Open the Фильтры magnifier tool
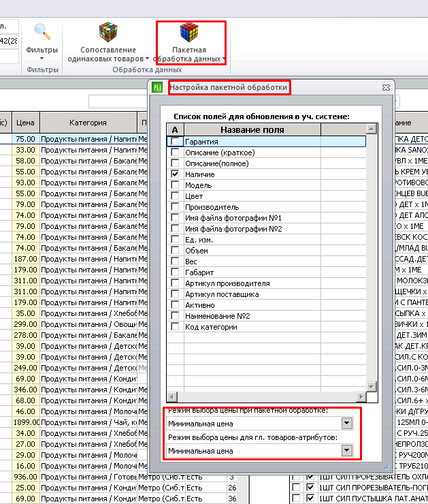The height and width of the screenshot is (504, 428). 42,32
